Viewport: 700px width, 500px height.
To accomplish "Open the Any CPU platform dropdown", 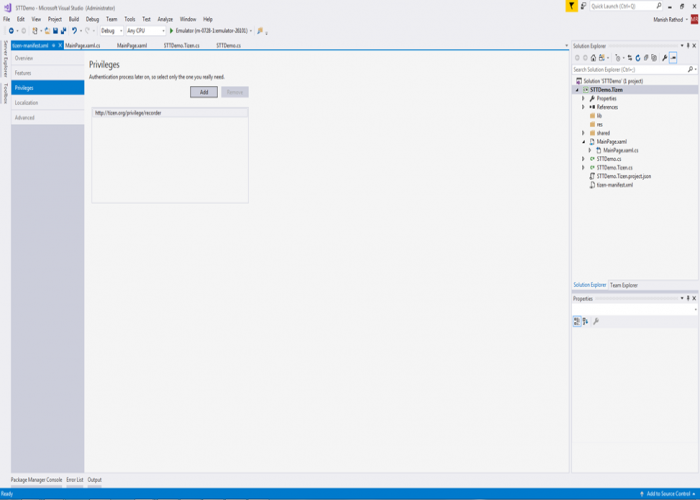I will tap(145, 31).
